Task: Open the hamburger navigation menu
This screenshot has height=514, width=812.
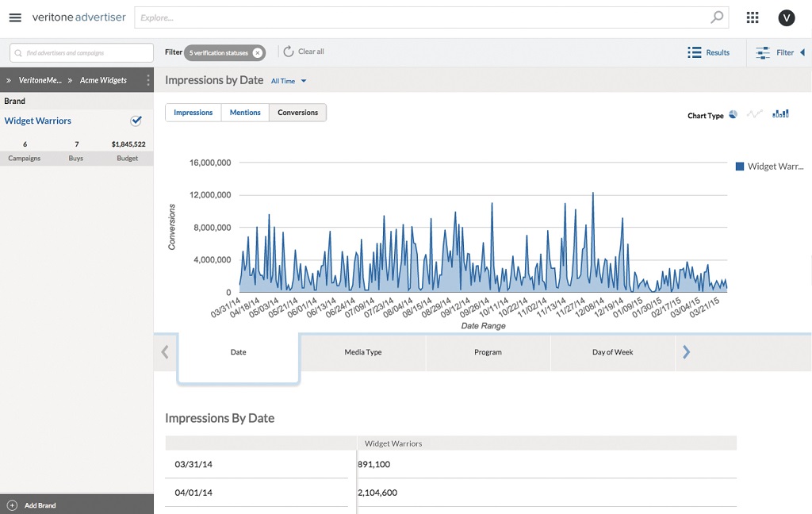Action: pyautogui.click(x=15, y=17)
